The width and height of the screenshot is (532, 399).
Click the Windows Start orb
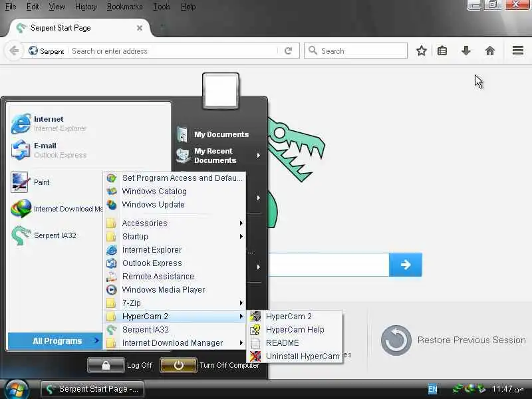[16, 390]
